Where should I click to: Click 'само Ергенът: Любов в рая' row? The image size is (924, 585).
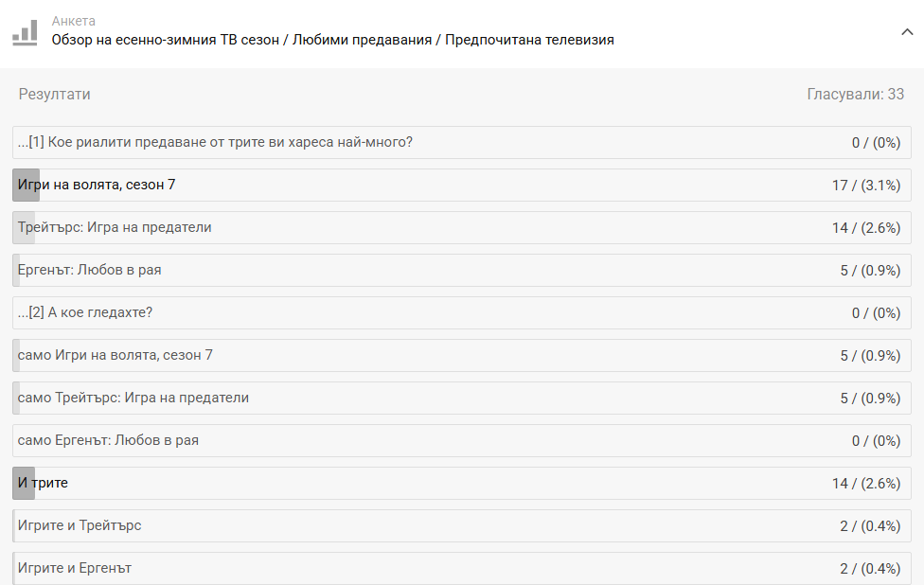(108, 440)
